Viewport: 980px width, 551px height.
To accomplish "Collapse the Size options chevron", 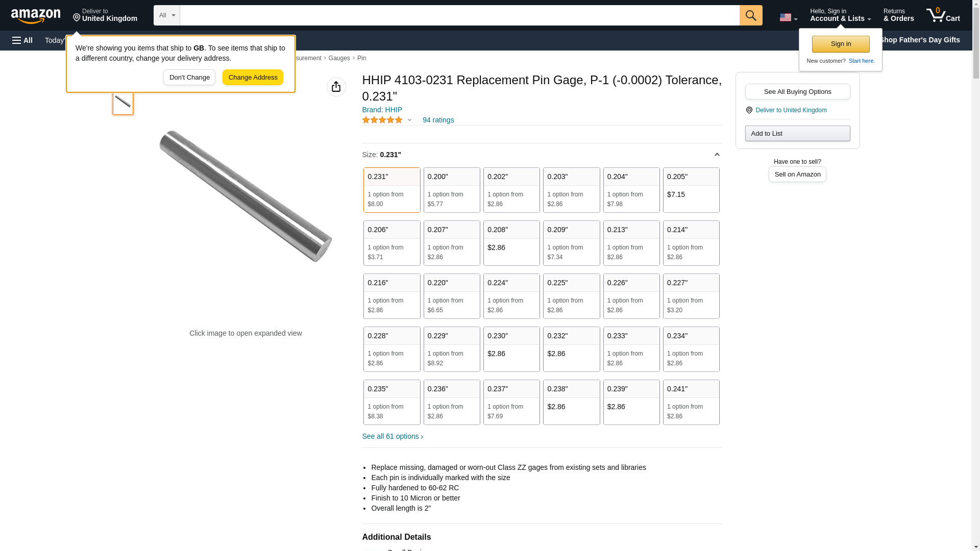I will point(717,155).
